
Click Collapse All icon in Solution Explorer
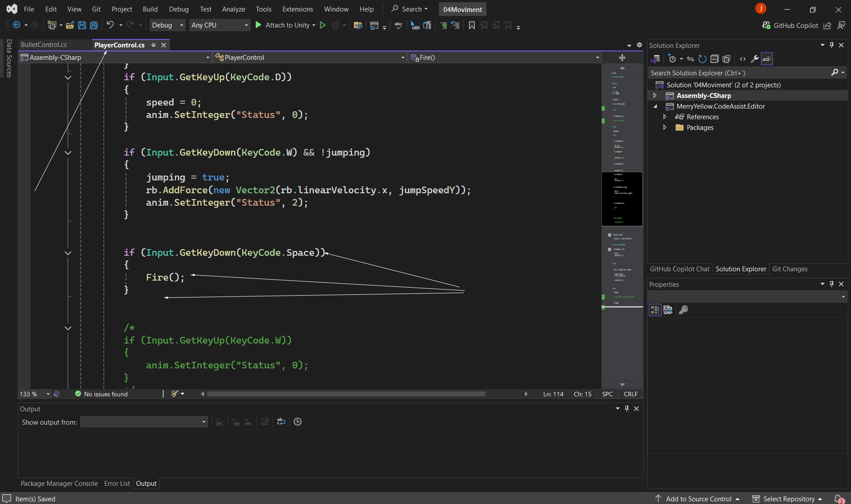714,59
